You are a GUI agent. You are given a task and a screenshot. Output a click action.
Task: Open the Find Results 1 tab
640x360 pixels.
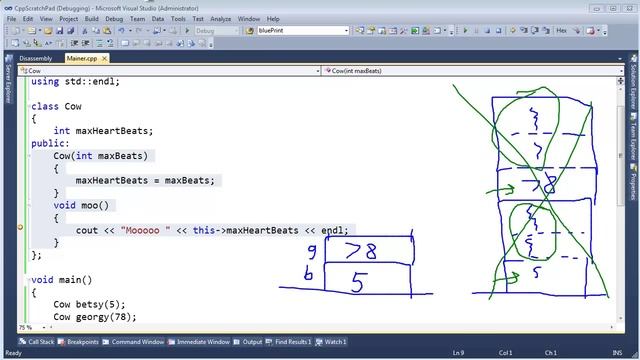coord(289,342)
